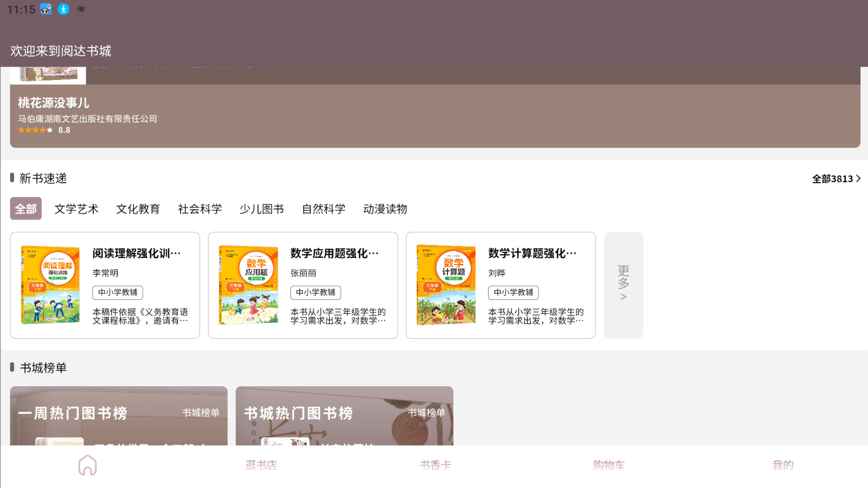Open the 数学应用题强化 book cover
Image resolution: width=868 pixels, height=488 pixels.
[248, 285]
